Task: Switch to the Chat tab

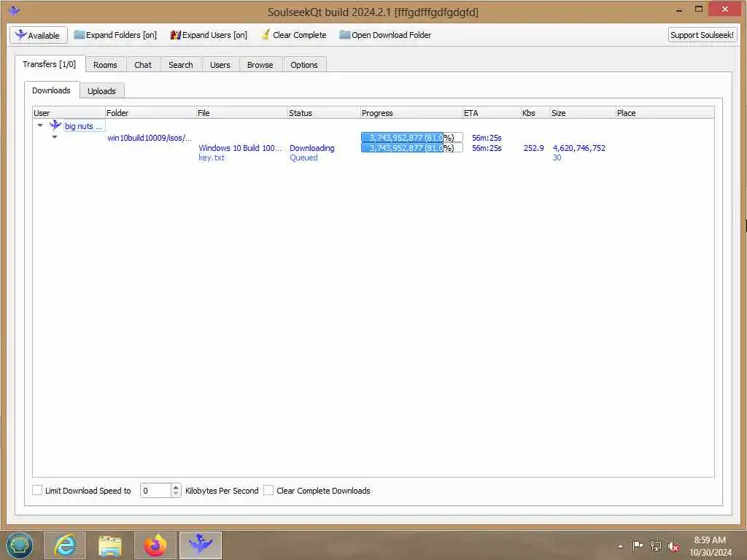Action: point(143,65)
